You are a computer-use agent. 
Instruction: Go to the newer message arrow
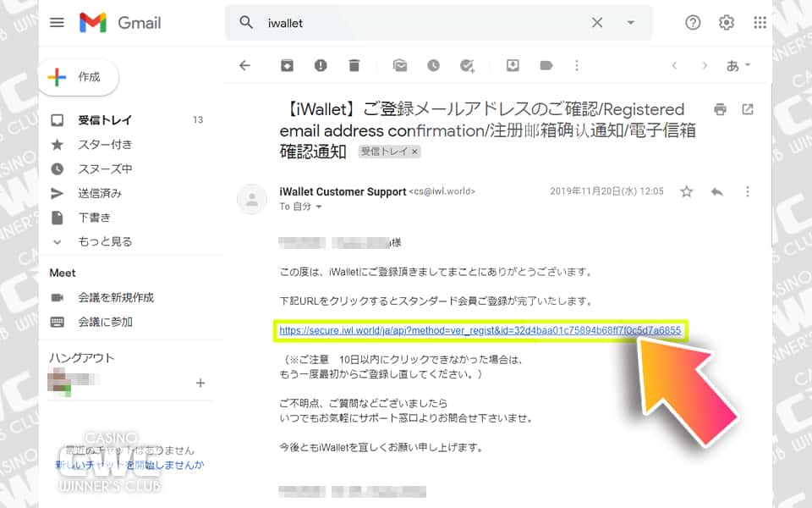(x=674, y=65)
